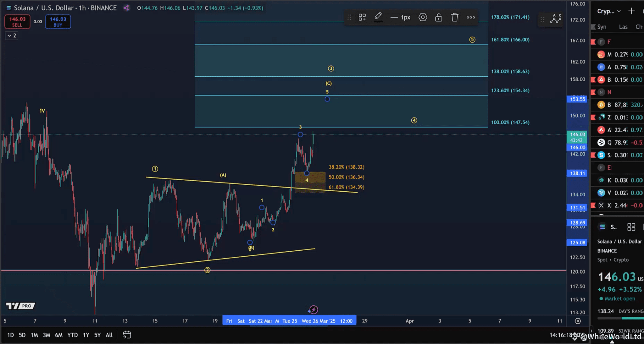Select the 1Y time range
644x344 pixels.
pyautogui.click(x=86, y=335)
